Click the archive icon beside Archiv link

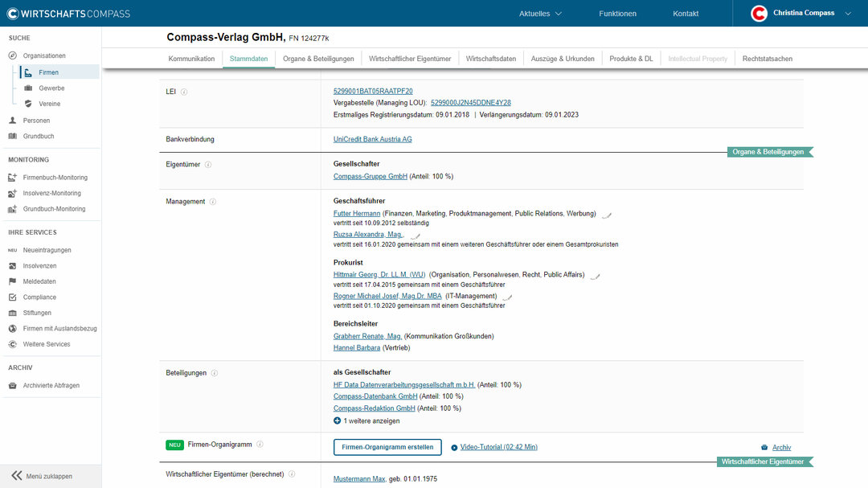pyautogui.click(x=764, y=448)
